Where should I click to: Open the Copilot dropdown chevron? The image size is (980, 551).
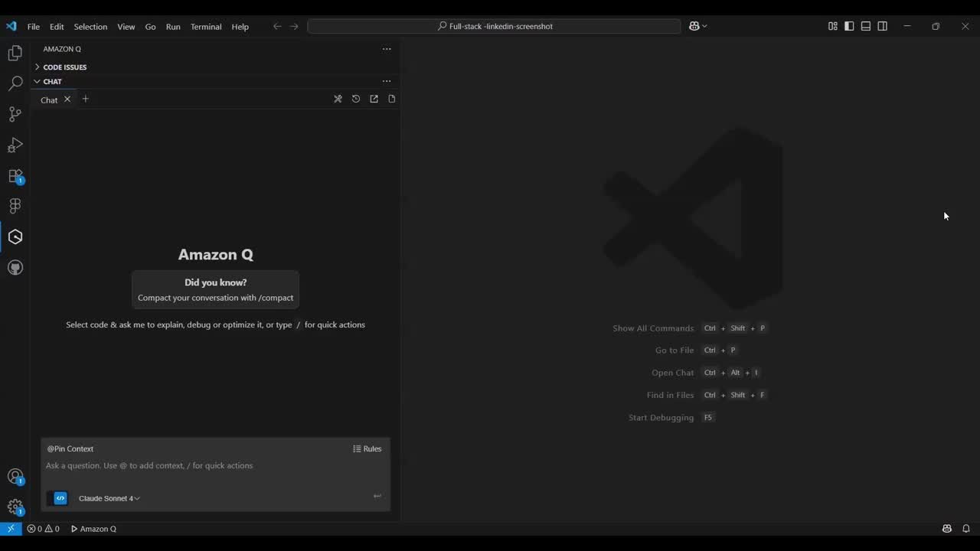[x=704, y=26]
